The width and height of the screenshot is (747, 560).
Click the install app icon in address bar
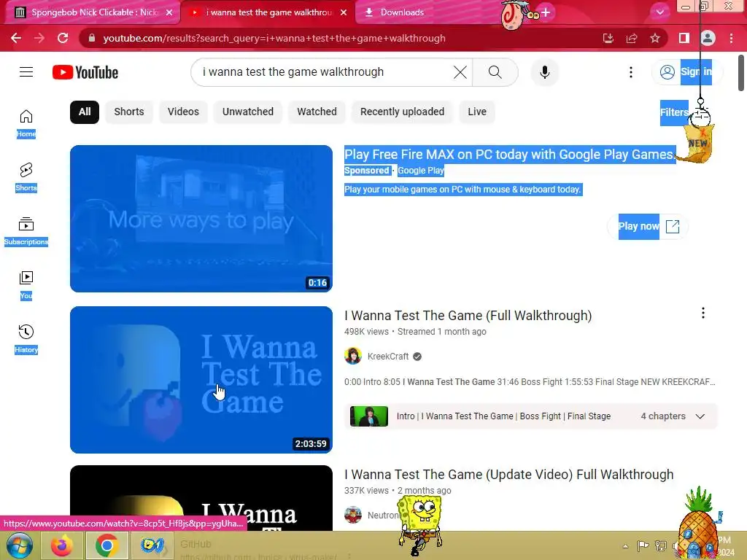tap(608, 38)
